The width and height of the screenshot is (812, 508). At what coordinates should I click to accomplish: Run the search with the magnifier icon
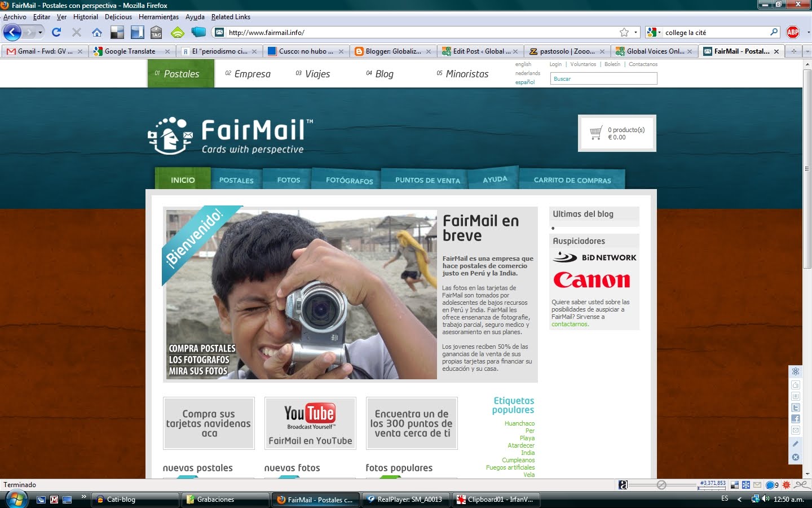(x=774, y=32)
